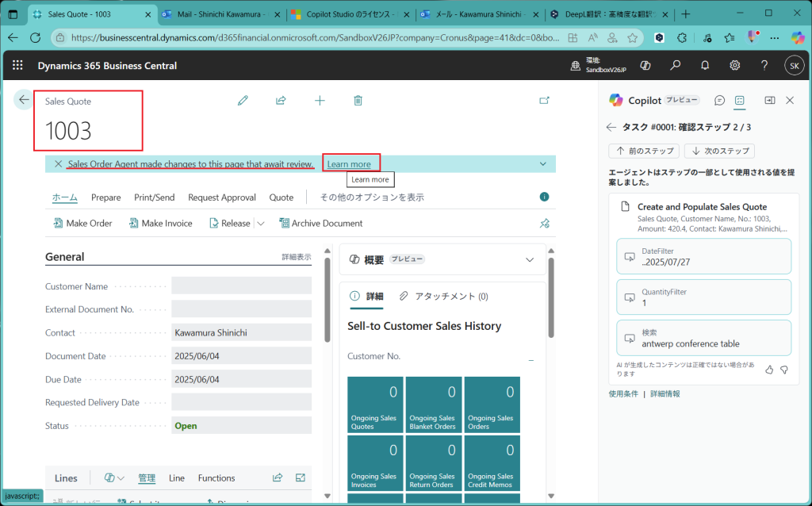This screenshot has width=812, height=506.
Task: Click 詳細表示 in General section
Action: pyautogui.click(x=297, y=257)
